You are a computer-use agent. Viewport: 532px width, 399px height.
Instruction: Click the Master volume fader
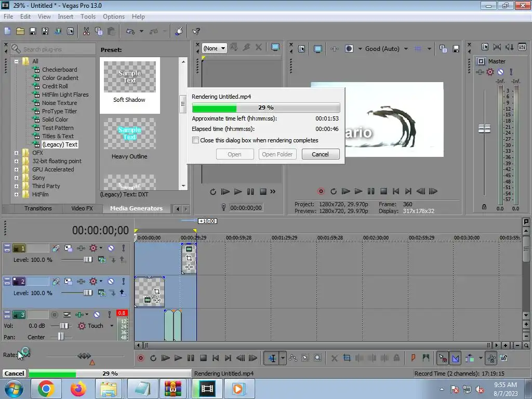[484, 129]
